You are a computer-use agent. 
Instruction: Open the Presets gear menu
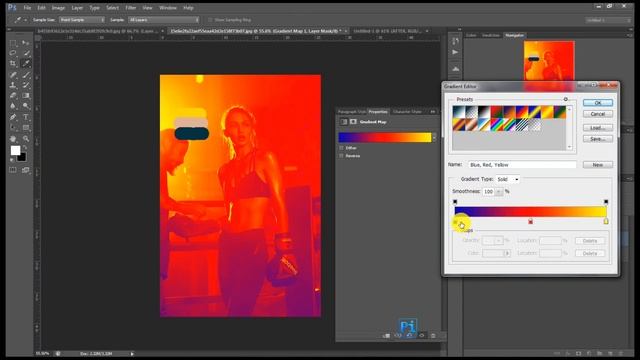click(x=565, y=99)
